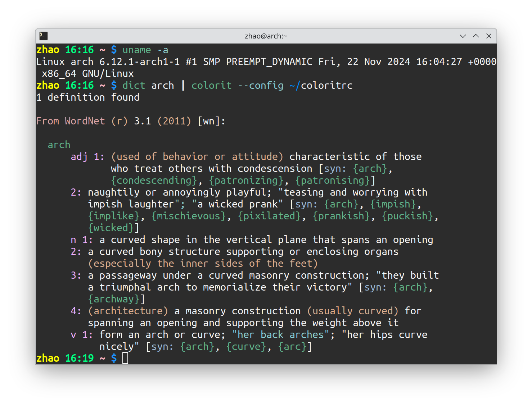Click the 'v 1:' verb label
This screenshot has height=406, width=532.
click(x=82, y=334)
